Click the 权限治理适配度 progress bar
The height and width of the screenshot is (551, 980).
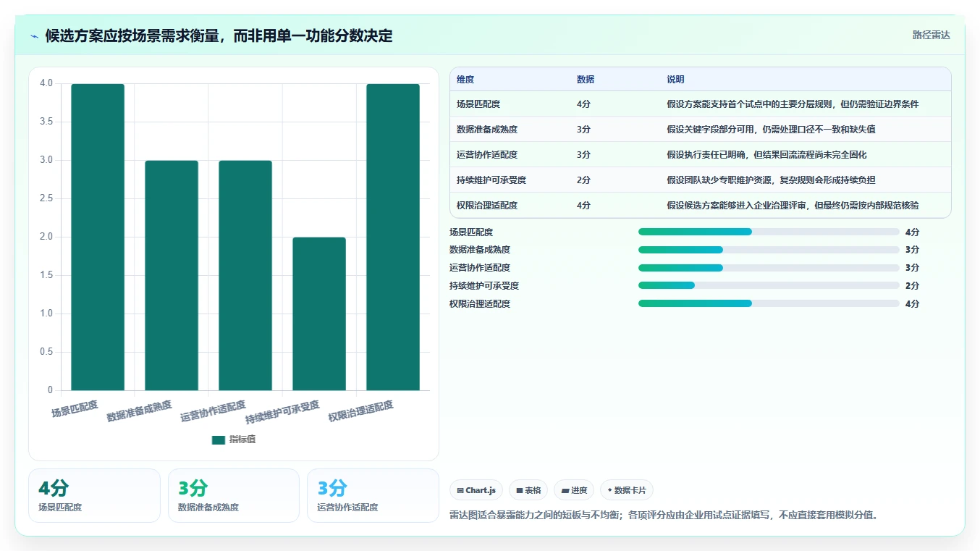point(769,303)
